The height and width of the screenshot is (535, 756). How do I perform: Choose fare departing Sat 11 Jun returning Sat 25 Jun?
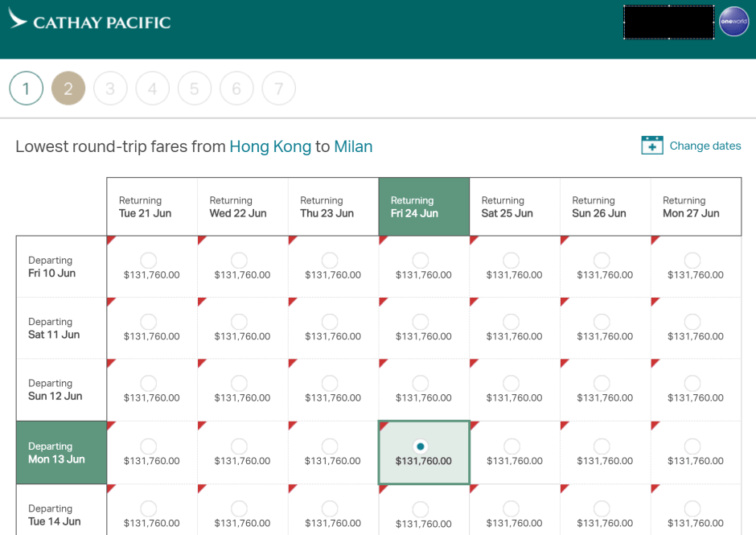tap(511, 322)
